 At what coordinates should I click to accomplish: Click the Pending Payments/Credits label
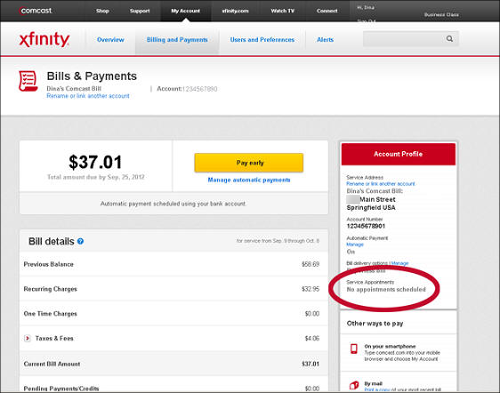61,388
